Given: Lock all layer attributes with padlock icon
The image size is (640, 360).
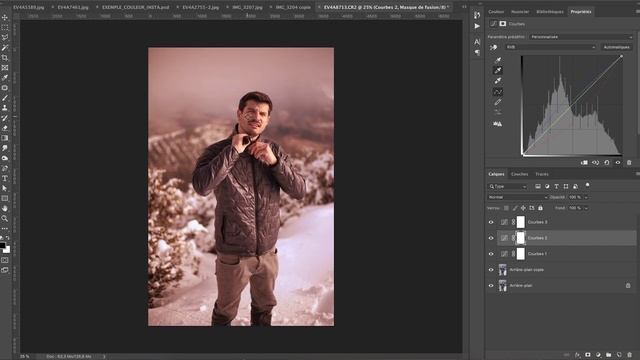Looking at the screenshot, I should 540,208.
